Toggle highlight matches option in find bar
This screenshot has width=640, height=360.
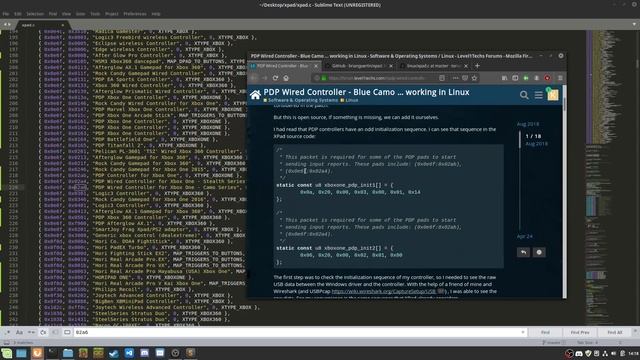67,332
